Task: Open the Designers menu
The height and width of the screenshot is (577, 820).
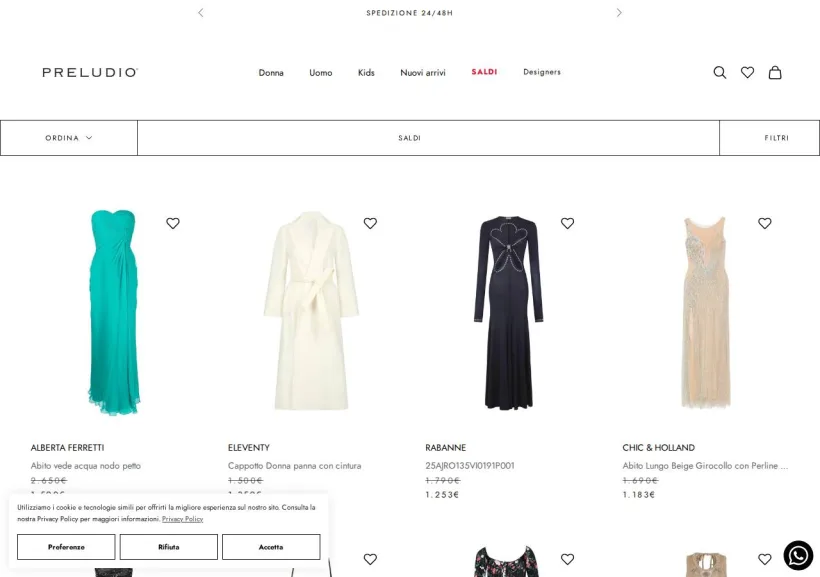Action: [542, 72]
